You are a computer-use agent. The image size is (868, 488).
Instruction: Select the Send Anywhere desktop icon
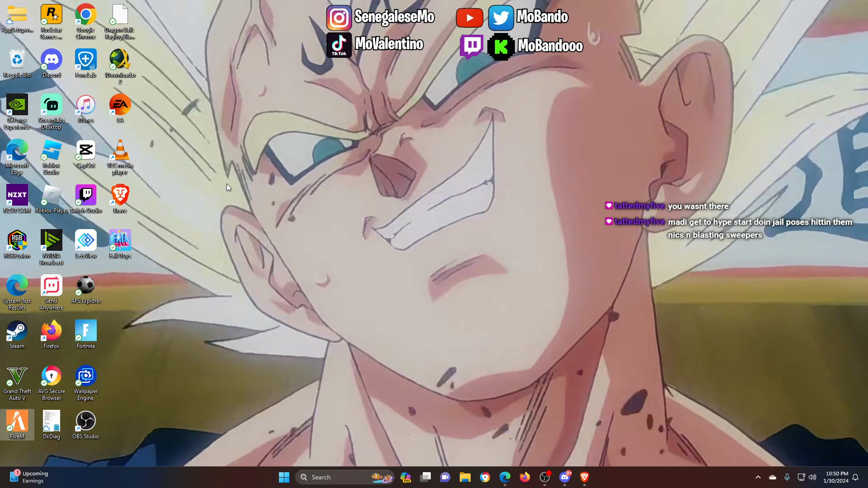click(x=51, y=292)
